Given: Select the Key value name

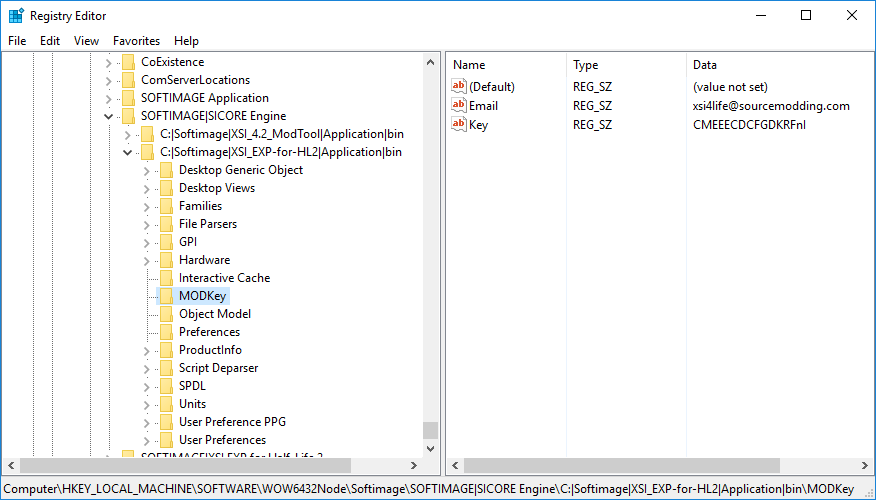Looking at the screenshot, I should [478, 125].
